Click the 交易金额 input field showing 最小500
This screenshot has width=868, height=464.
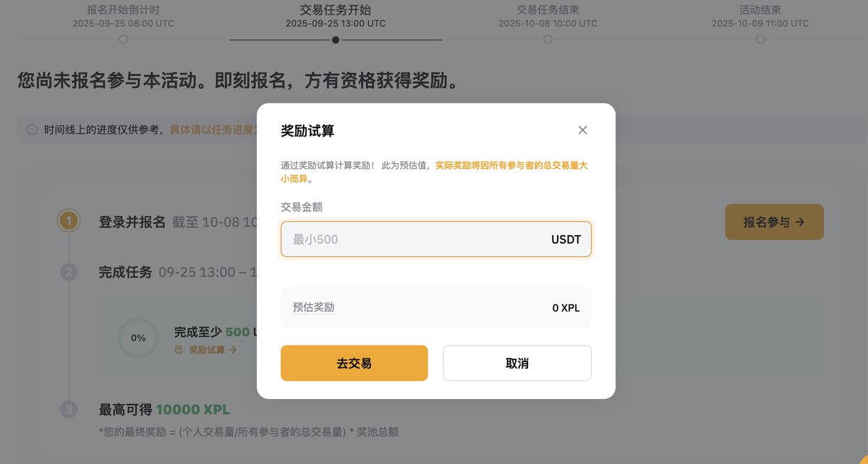click(412, 239)
